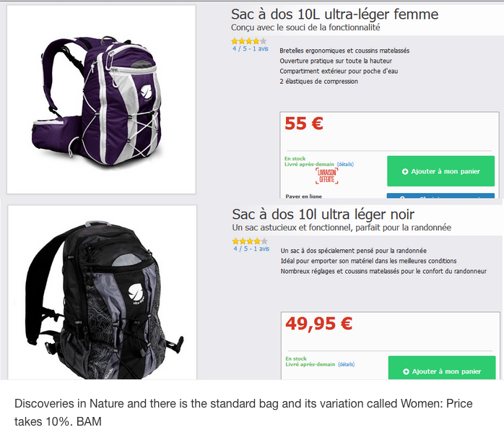
Task: Click the 55 € price label
Action: (x=304, y=124)
